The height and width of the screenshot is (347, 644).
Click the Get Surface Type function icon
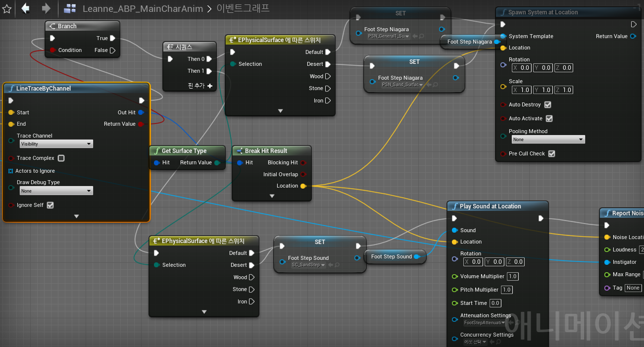point(158,151)
